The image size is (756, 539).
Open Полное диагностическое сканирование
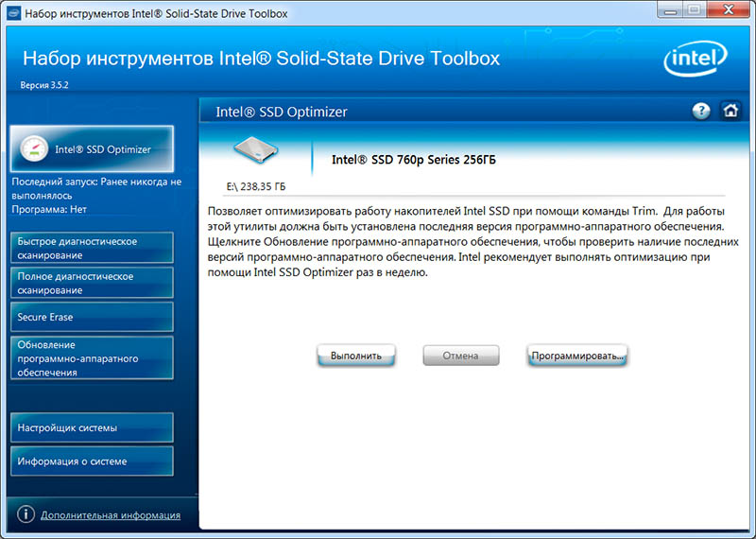pos(92,284)
